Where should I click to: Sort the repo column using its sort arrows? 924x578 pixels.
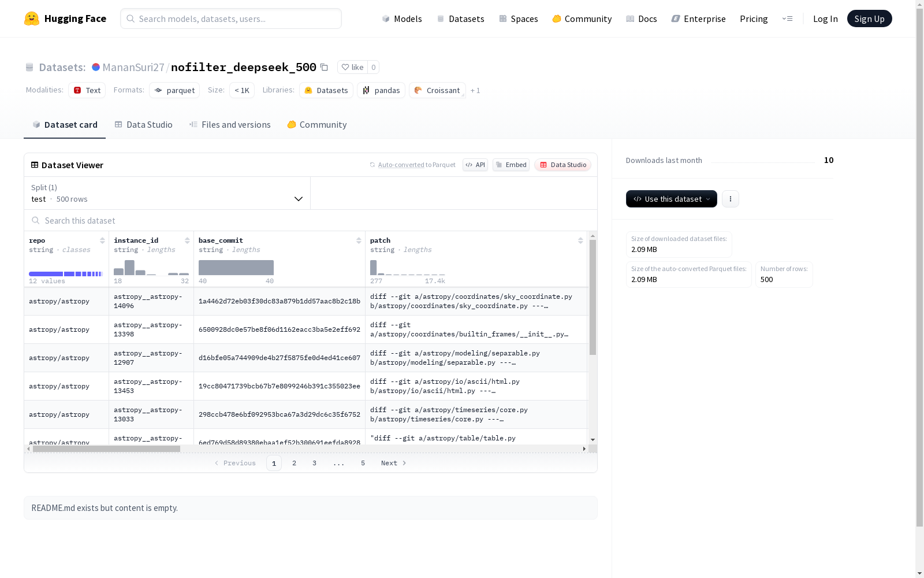click(102, 240)
